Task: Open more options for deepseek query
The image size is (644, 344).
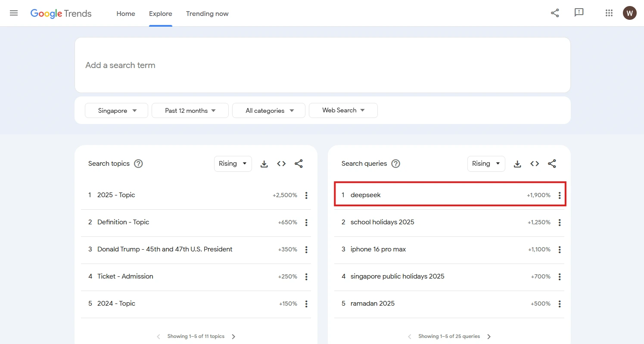Action: click(560, 195)
